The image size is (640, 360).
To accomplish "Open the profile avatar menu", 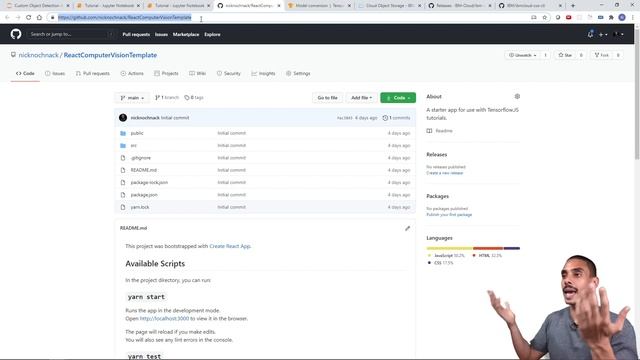I will 619,35.
